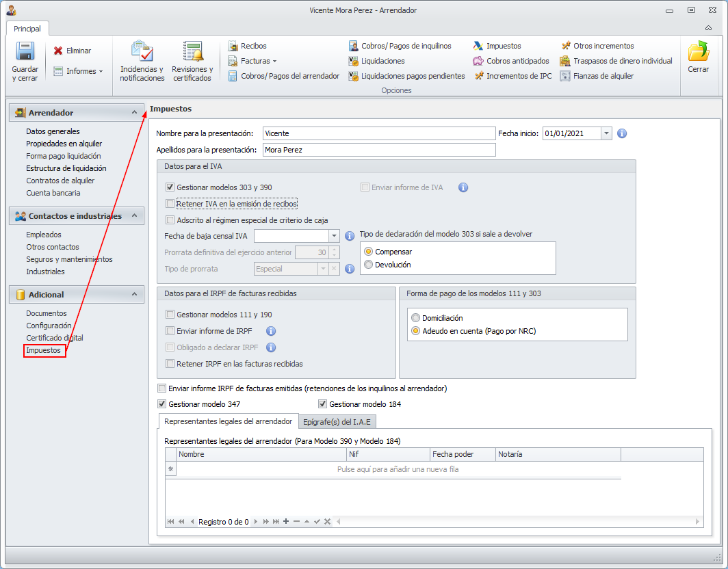Click the Cerrar folder icon
This screenshot has width=728, height=569.
tap(699, 51)
